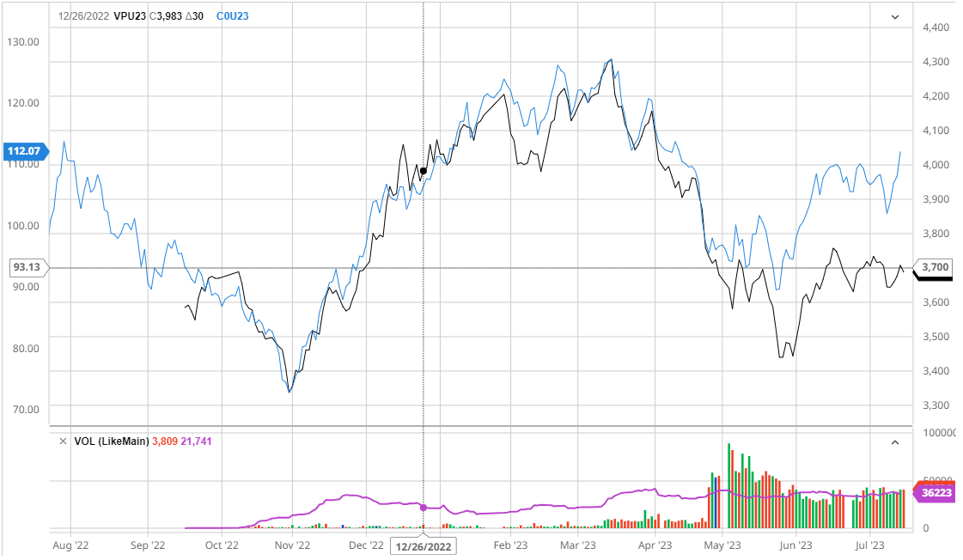963x560 pixels.
Task: Click the black crosshair dot on price line
Action: (423, 171)
